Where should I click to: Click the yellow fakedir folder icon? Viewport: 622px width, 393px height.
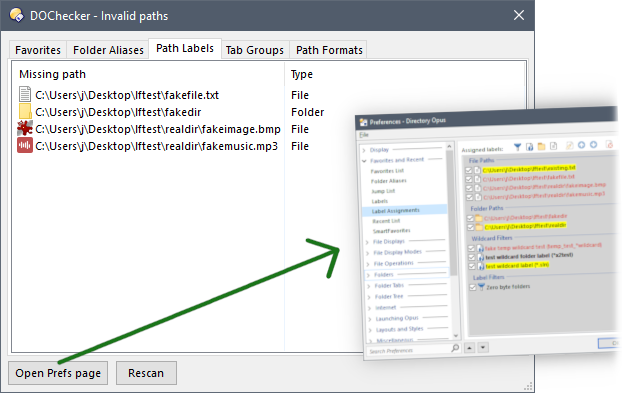click(25, 112)
